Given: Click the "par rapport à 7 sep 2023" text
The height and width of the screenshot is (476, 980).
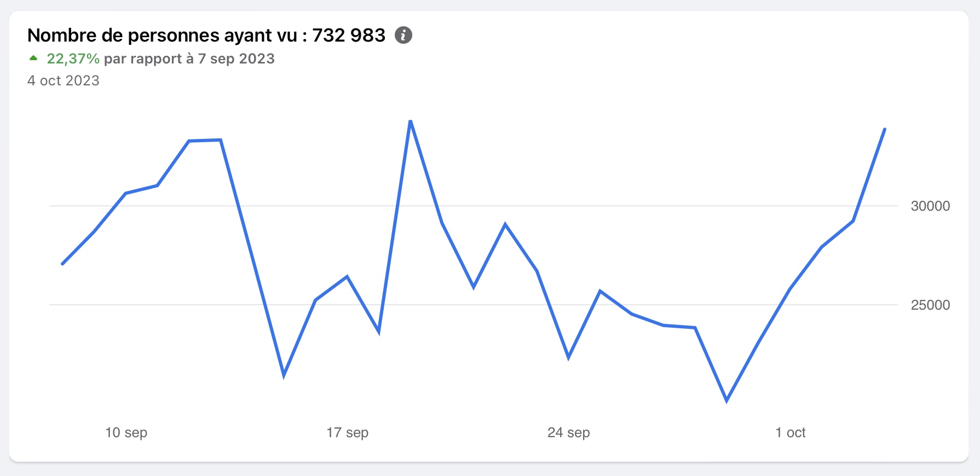Looking at the screenshot, I should pos(189,59).
